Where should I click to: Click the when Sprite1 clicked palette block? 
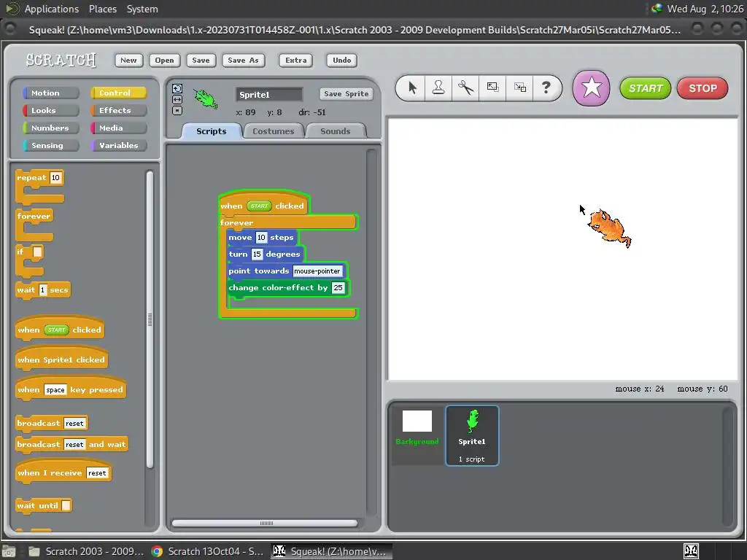click(61, 359)
